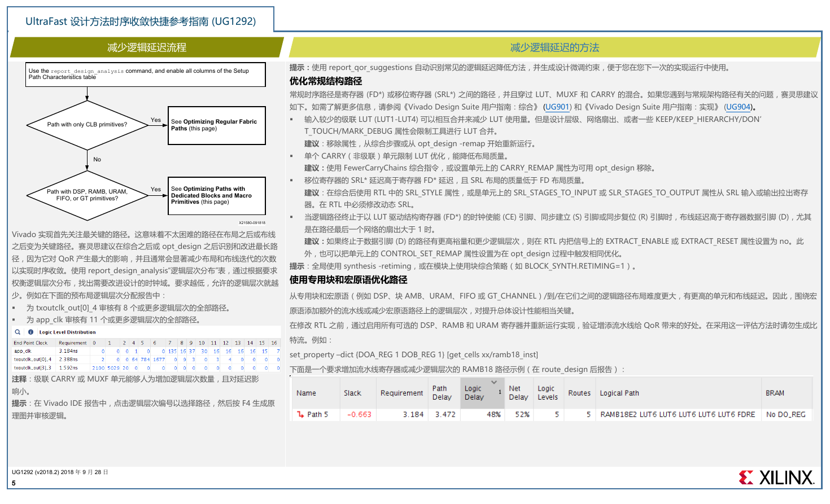Click the 减少逻辑延迟的方法 section header
Image resolution: width=830 pixels, height=504 pixels.
(554, 47)
